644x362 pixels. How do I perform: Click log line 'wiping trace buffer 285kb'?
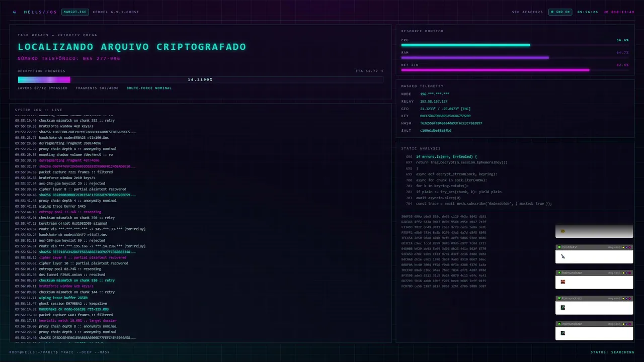[63, 298]
